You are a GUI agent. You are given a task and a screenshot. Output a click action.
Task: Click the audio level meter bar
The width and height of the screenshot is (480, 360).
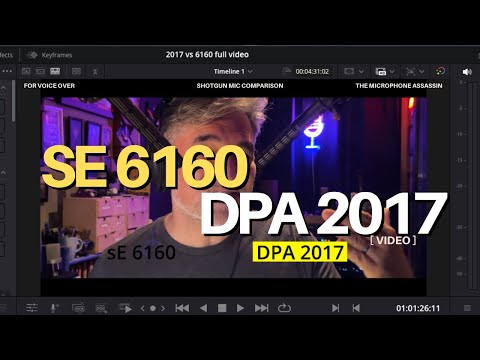tap(472, 186)
